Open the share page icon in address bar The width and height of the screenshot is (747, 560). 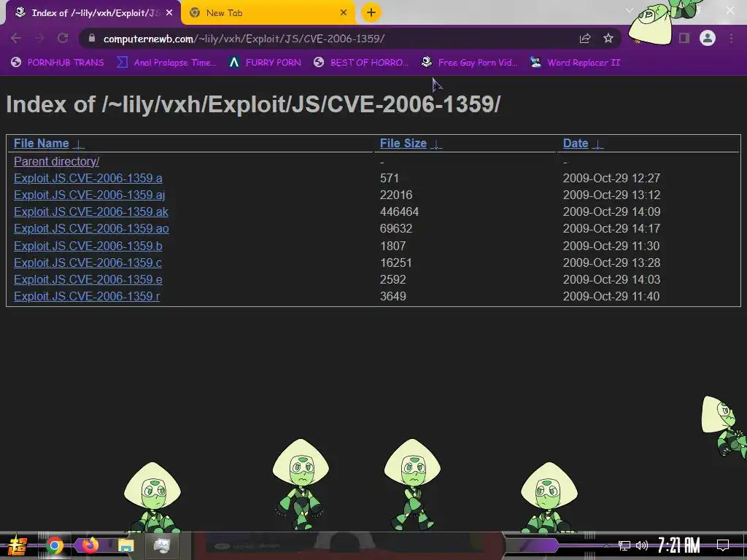pyautogui.click(x=585, y=39)
